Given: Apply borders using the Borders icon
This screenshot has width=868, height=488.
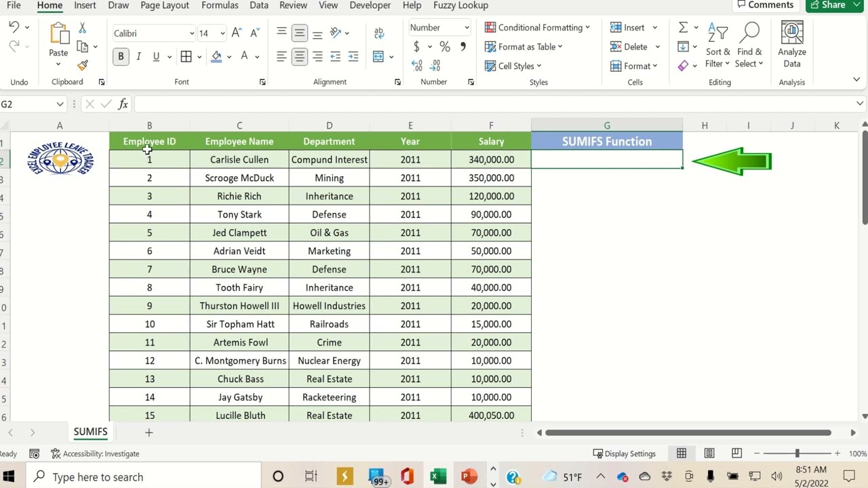Looking at the screenshot, I should (186, 57).
